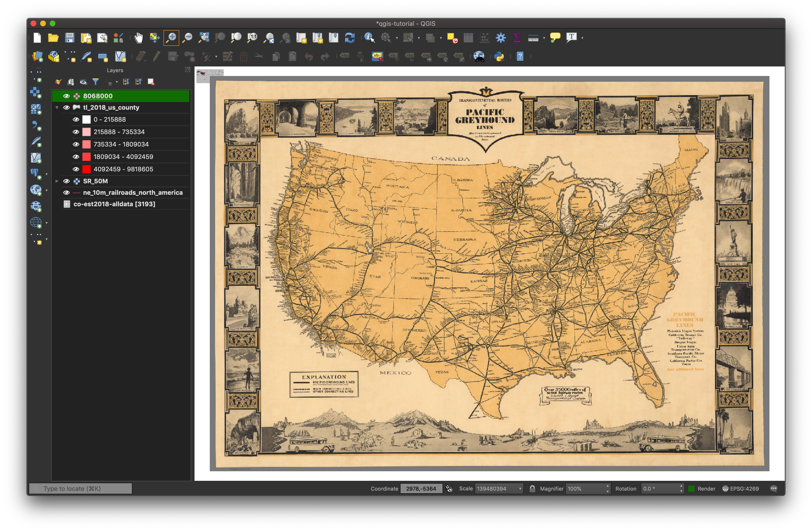Hide the 215888 - 735334 class

click(76, 132)
